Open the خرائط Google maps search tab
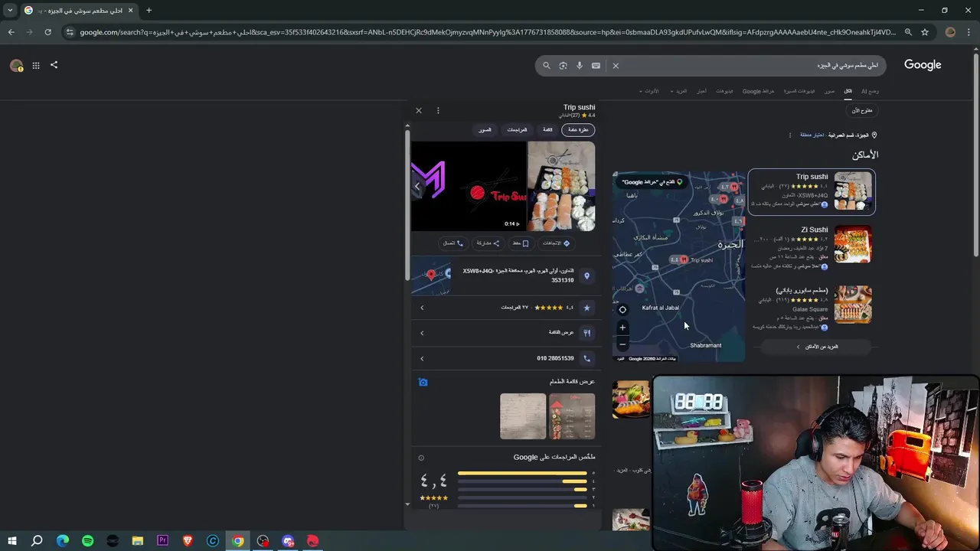 tap(758, 91)
